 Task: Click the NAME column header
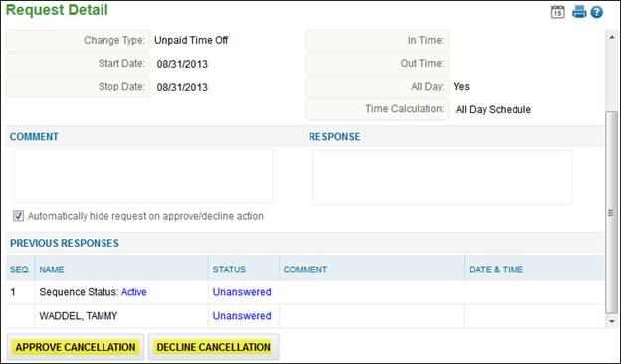click(52, 270)
